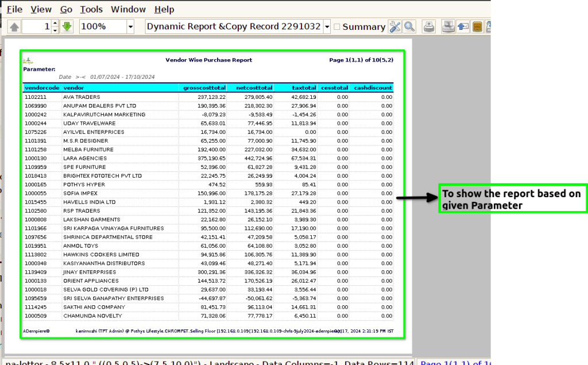Click gross cost value 375,190.65

[211, 159]
